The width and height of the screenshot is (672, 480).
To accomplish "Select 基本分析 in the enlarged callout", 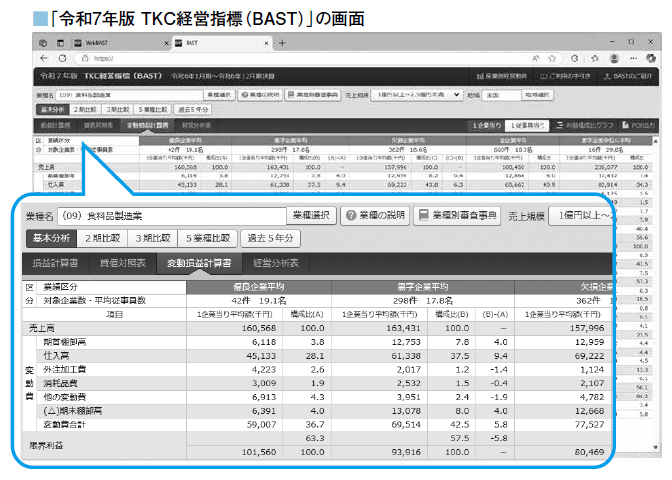I will tap(51, 238).
